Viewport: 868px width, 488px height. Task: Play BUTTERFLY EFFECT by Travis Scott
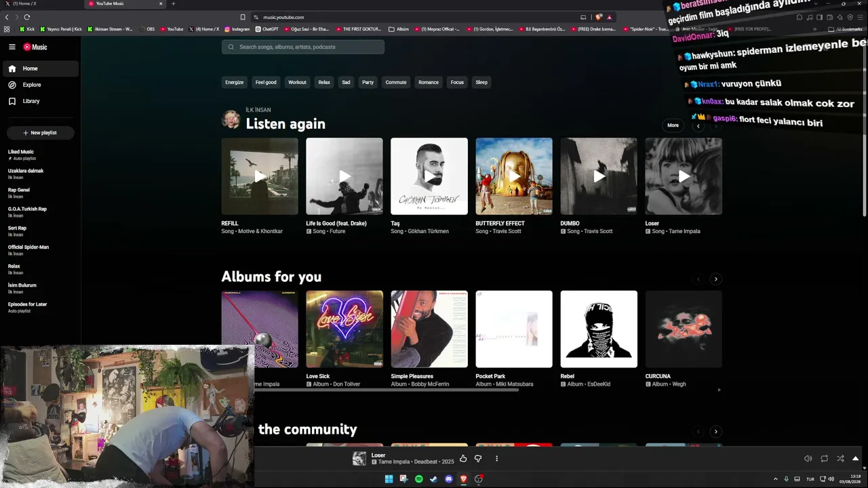[x=514, y=176]
